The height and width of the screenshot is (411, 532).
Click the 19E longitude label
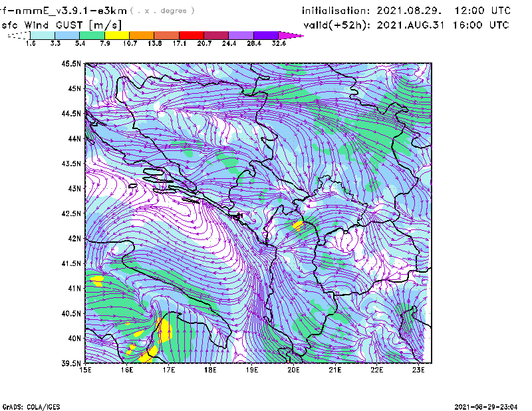(252, 370)
